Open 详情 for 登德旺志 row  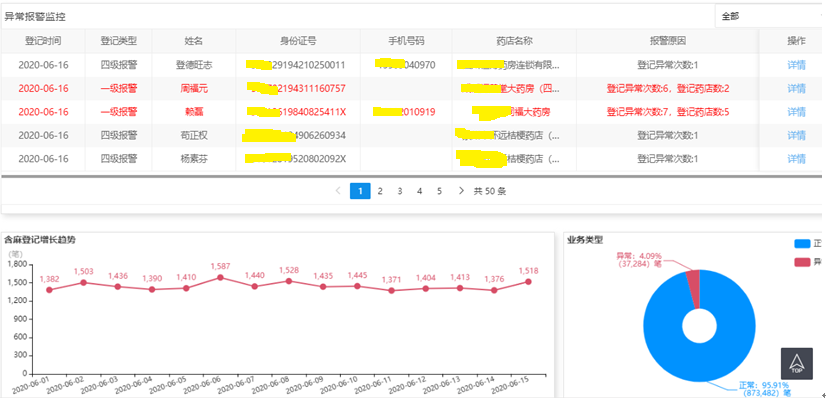click(796, 65)
